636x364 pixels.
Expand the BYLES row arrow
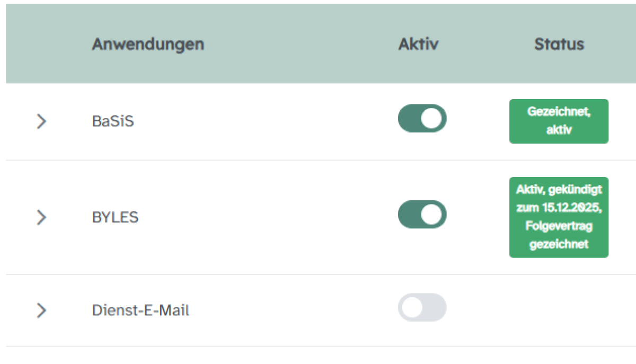point(41,217)
